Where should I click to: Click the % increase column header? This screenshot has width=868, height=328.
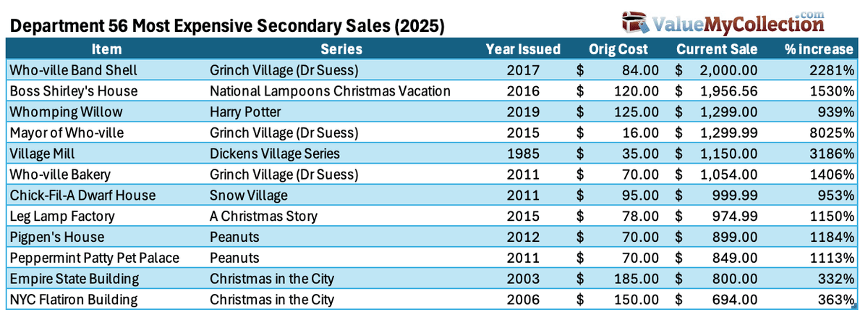coord(819,49)
